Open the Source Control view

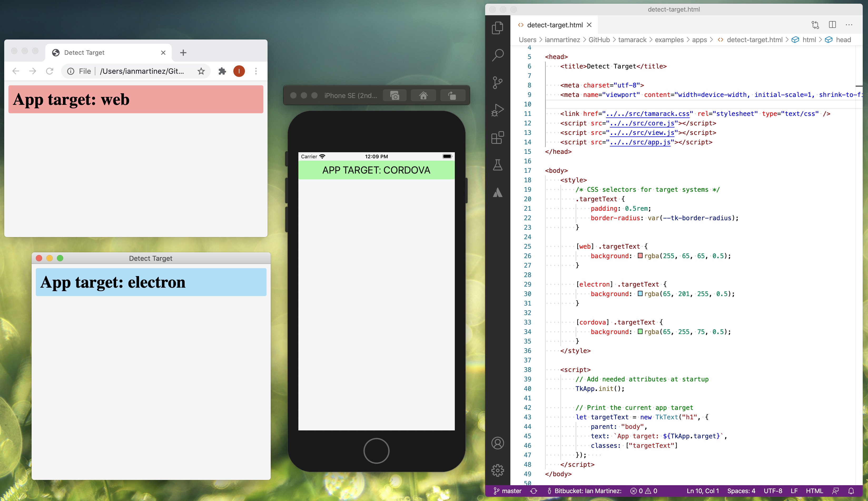coord(497,83)
